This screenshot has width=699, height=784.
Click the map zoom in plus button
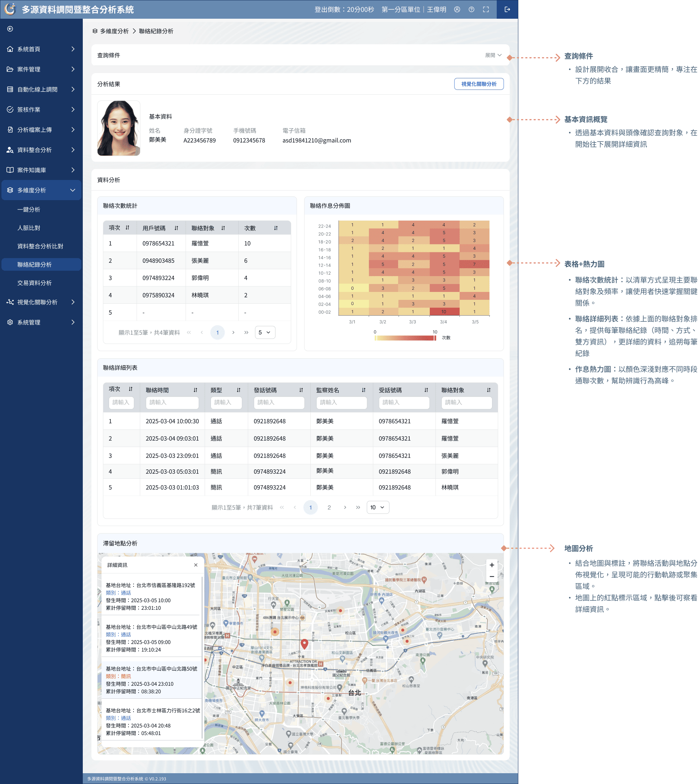[x=492, y=565]
